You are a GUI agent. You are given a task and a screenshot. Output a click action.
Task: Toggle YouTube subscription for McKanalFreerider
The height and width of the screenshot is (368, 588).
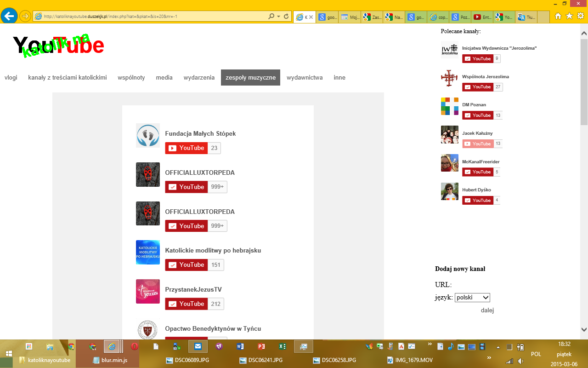click(478, 172)
